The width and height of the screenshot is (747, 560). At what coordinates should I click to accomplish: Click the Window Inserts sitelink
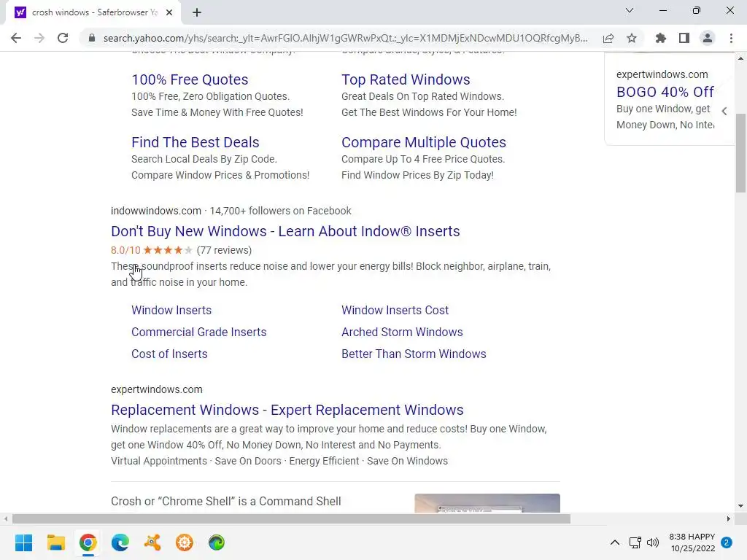click(x=171, y=311)
